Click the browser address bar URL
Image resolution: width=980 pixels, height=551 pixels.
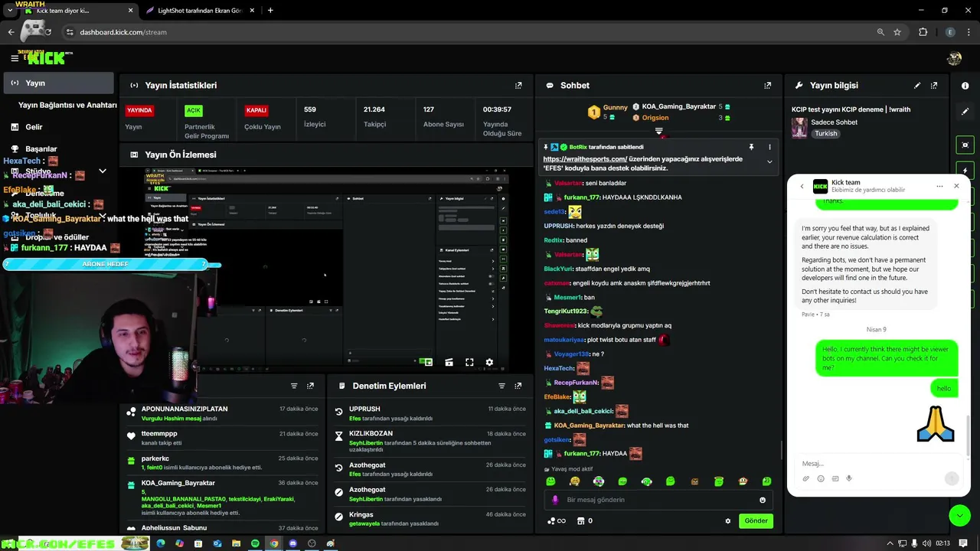(x=123, y=32)
